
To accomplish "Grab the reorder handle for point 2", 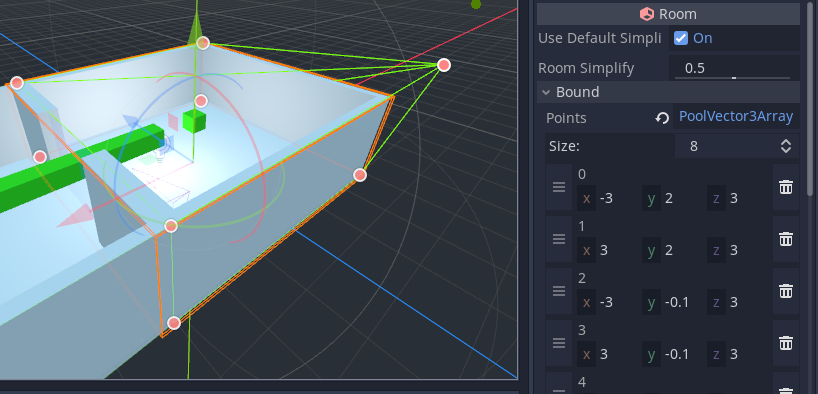I will click(x=559, y=291).
